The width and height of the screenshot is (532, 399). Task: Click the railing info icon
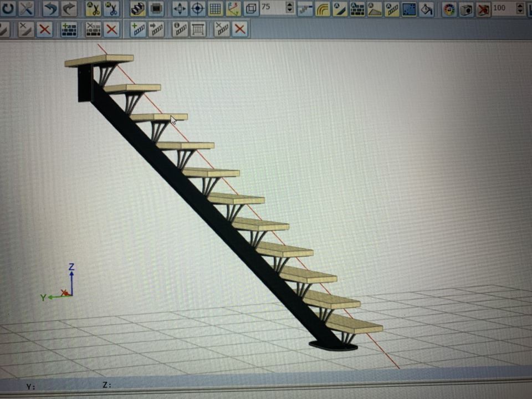(180, 29)
